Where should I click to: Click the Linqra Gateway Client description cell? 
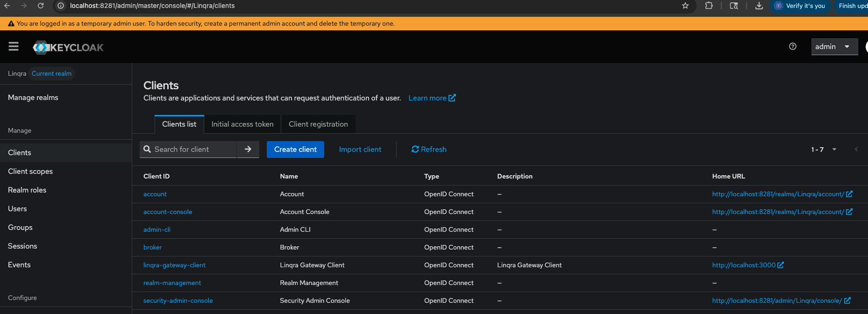coord(529,265)
